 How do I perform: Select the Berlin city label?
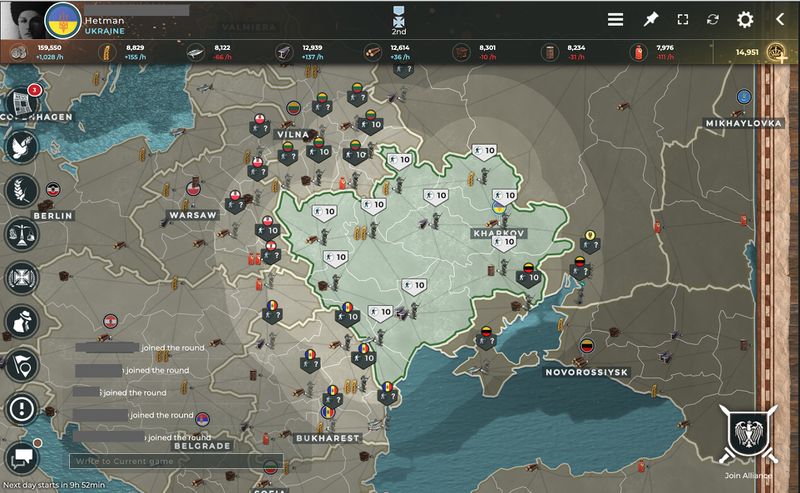[53, 216]
